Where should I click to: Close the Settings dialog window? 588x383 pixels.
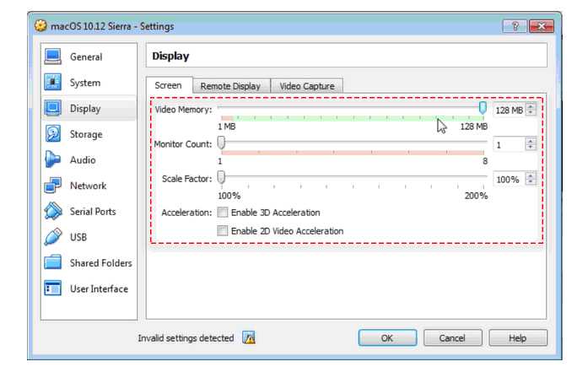[541, 26]
